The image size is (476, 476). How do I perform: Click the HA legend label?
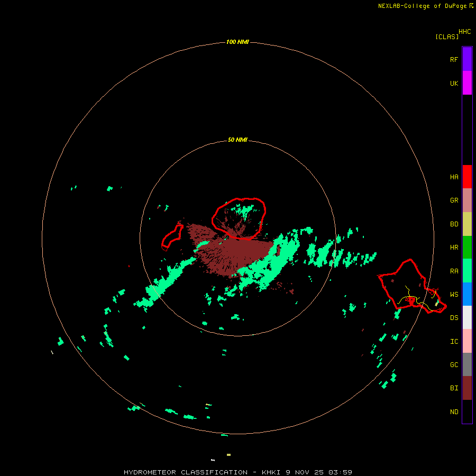(454, 177)
